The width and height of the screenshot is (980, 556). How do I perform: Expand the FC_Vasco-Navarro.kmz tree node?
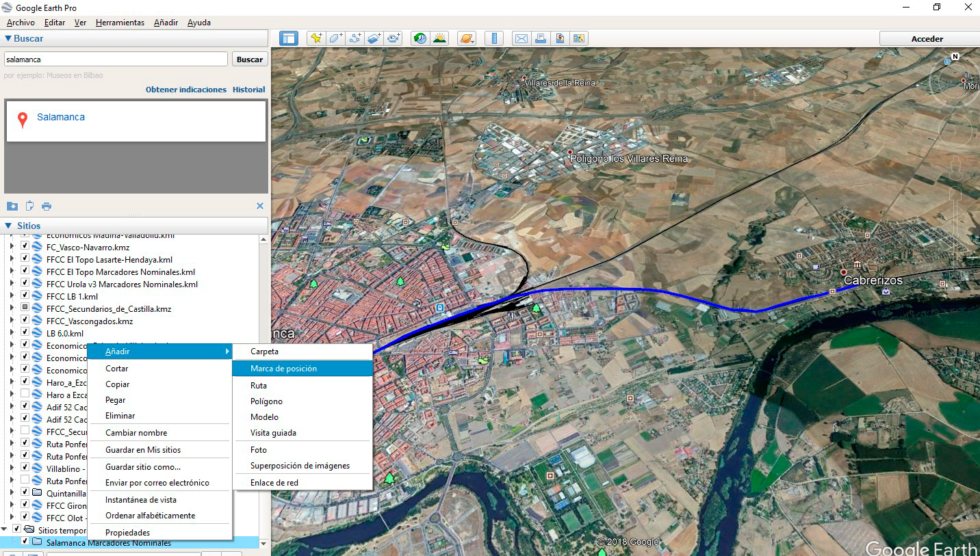point(11,247)
